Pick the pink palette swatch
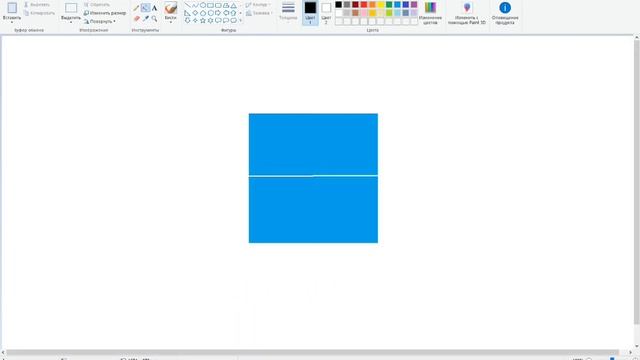Image resolution: width=640 pixels, height=360 pixels. pyautogui.click(x=364, y=13)
